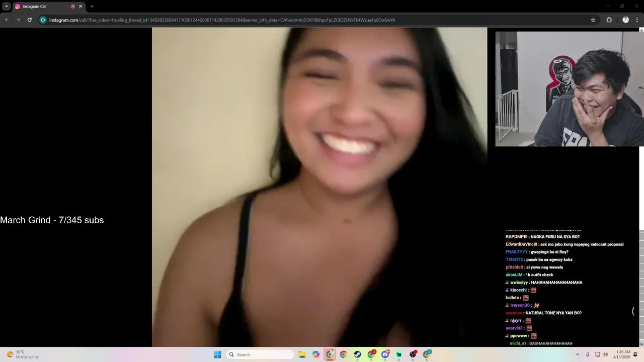Open Chrome three-dot menu
The image size is (644, 362).
[x=637, y=20]
